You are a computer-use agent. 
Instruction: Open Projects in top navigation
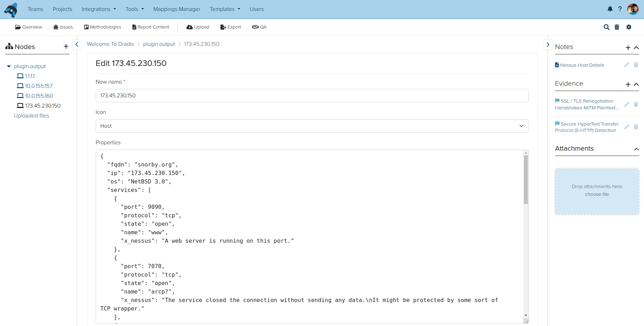[x=62, y=9]
